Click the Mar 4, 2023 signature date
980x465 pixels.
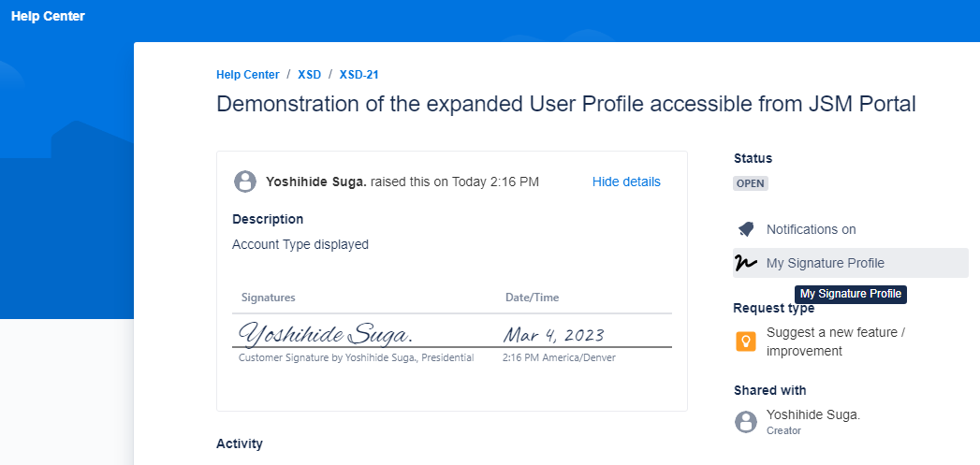(553, 335)
